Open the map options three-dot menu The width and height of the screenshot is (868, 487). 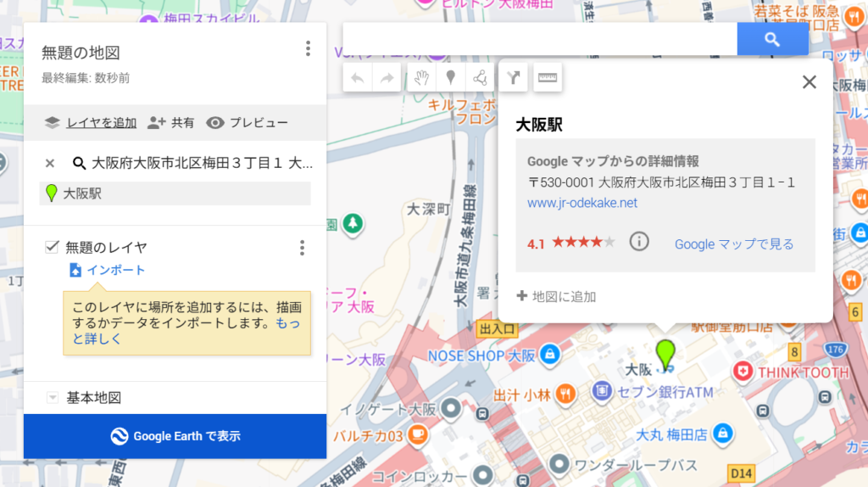click(x=308, y=48)
